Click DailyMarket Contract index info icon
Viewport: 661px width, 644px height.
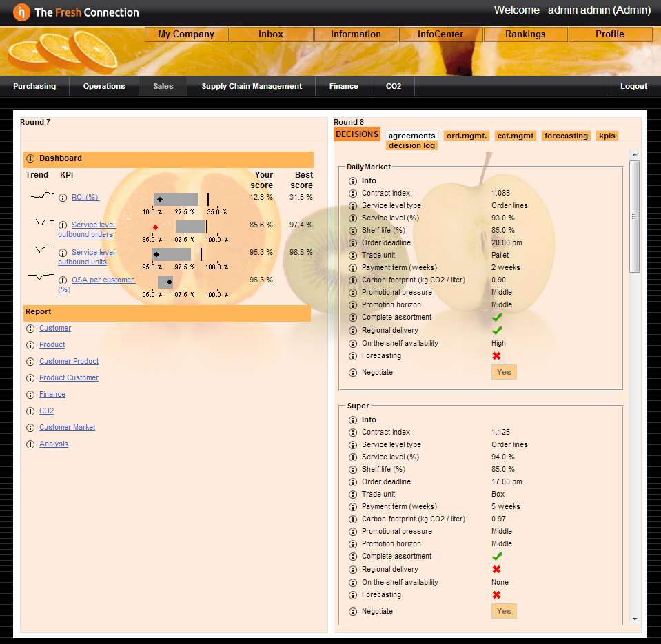353,194
